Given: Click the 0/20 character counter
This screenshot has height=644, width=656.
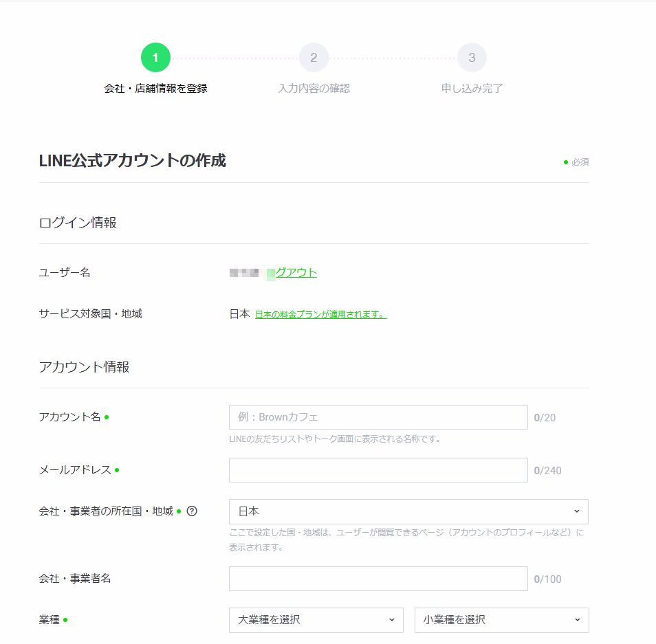Looking at the screenshot, I should (x=545, y=418).
